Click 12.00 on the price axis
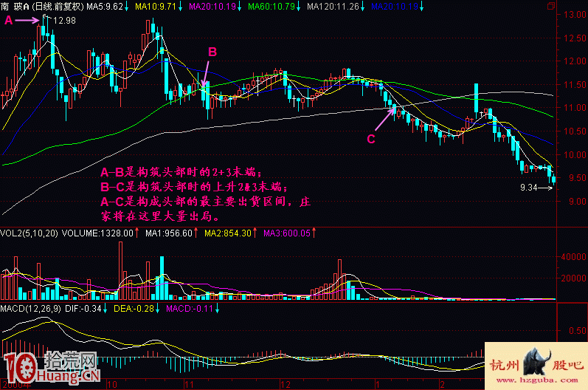The image size is (588, 390). pos(575,61)
